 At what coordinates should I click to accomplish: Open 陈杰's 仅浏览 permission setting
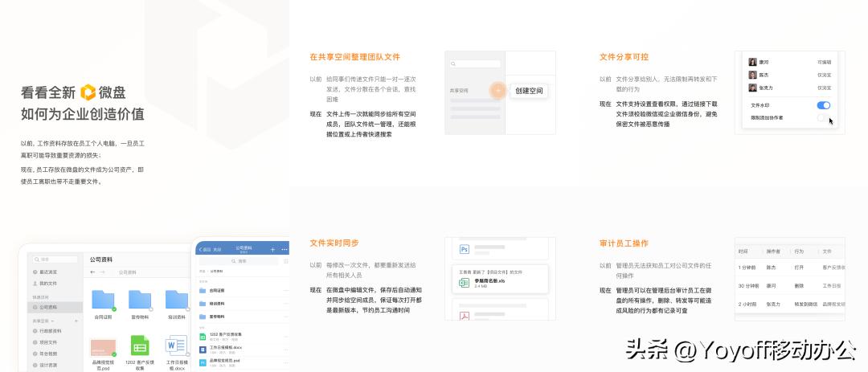point(824,75)
